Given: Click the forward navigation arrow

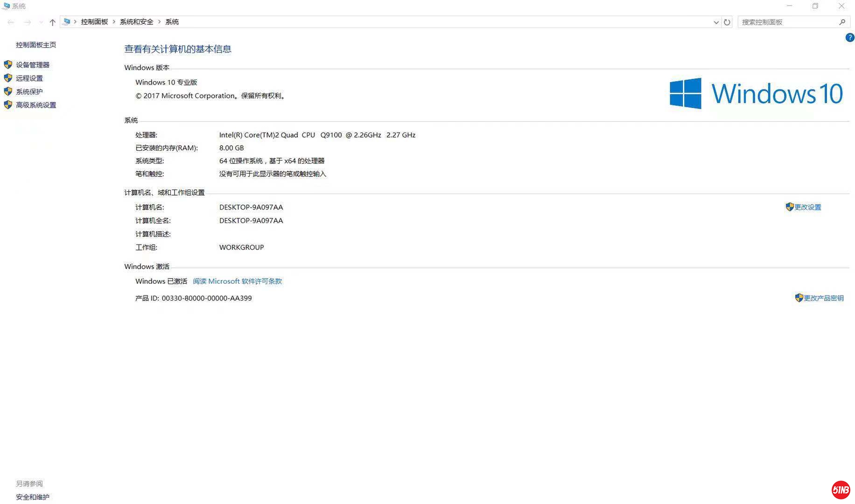Looking at the screenshot, I should tap(28, 22).
